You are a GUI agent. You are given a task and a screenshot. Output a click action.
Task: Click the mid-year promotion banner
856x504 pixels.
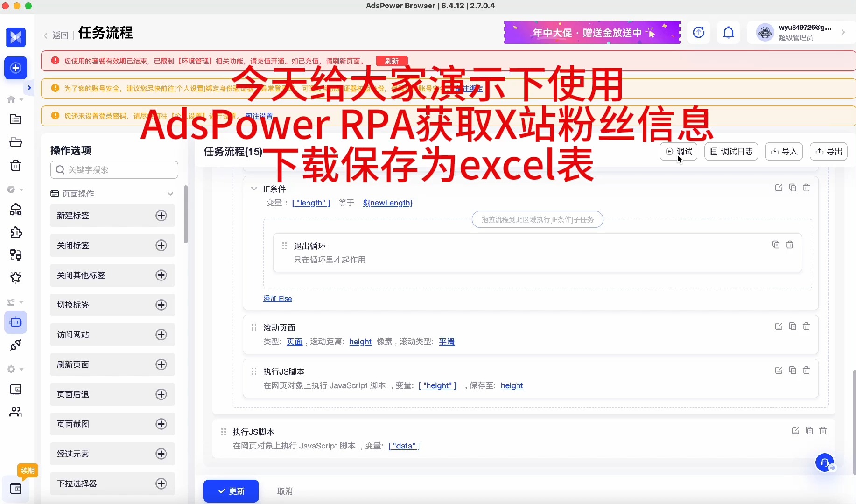coord(592,33)
